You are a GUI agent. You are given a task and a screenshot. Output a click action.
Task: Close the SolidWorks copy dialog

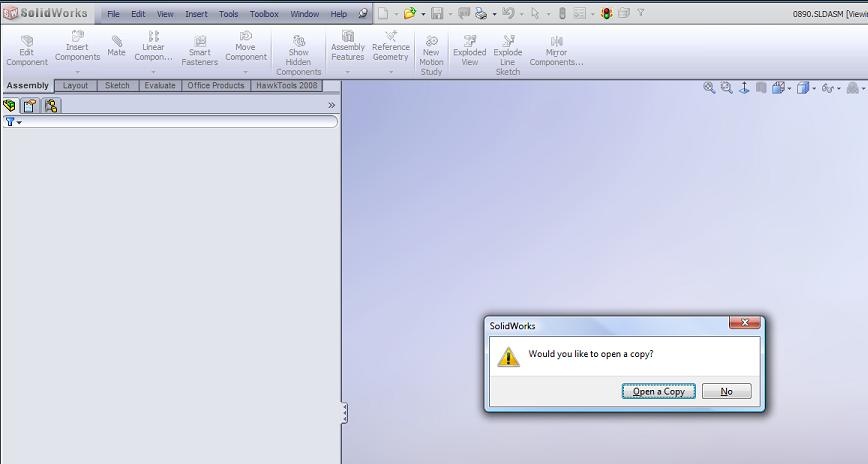pos(745,322)
